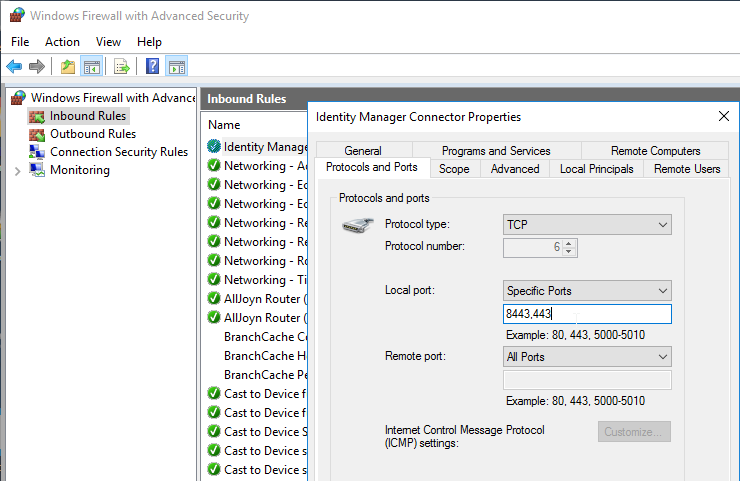This screenshot has height=481, width=740.
Task: Click green check icon of Networking - Ro rule
Action: [214, 261]
